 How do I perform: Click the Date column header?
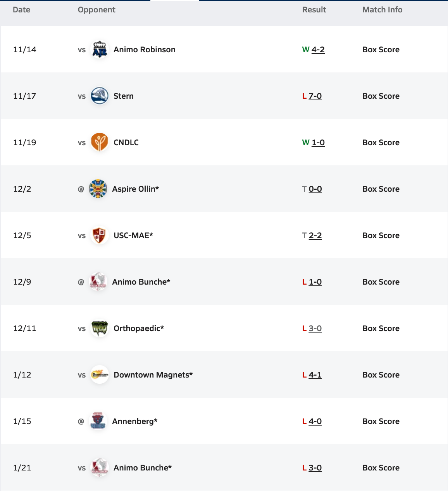pos(21,10)
